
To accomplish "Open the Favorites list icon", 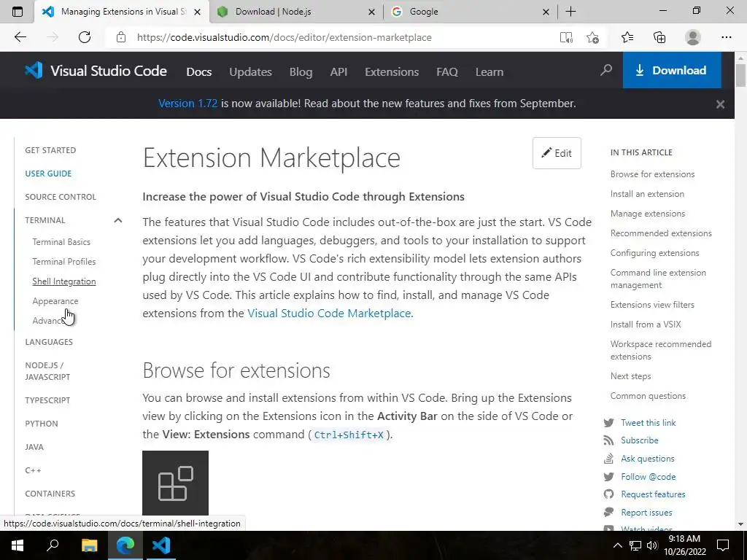I will [627, 37].
